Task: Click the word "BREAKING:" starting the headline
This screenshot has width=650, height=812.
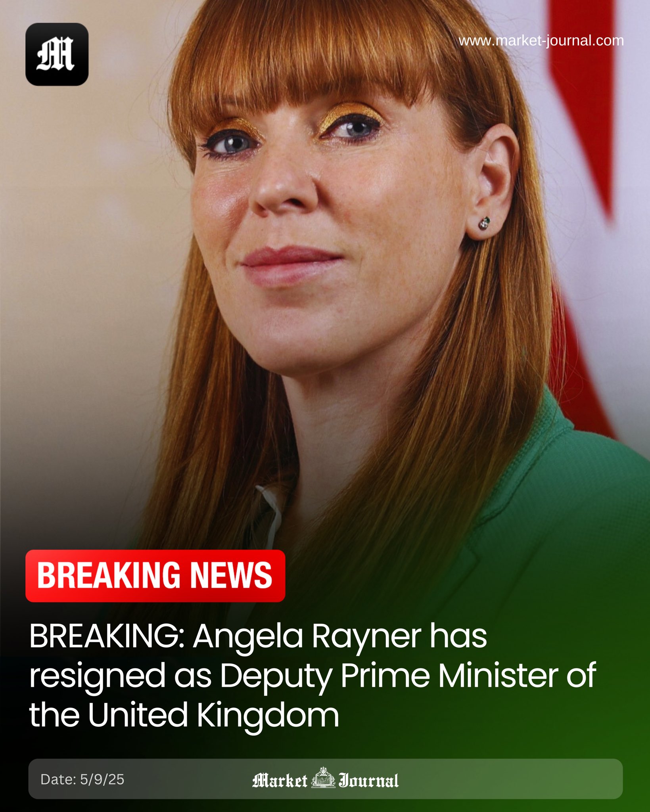Action: pyautogui.click(x=107, y=636)
